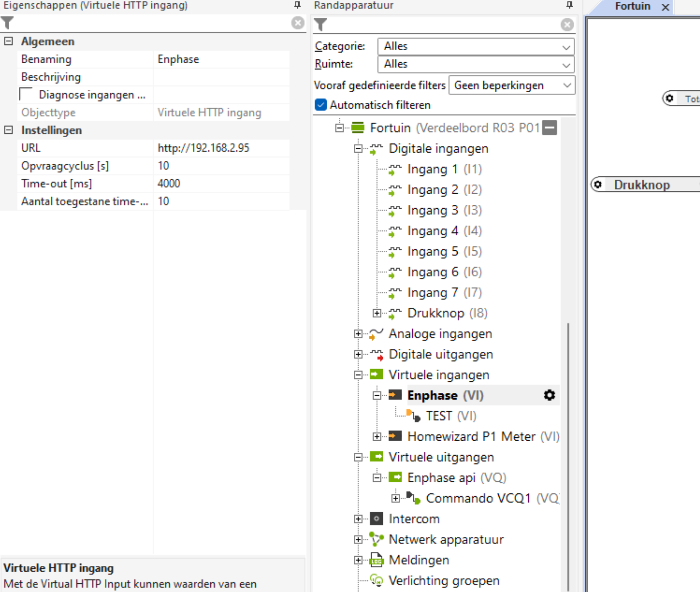
Task: Click the empty Beschrijving value field
Action: click(222, 77)
